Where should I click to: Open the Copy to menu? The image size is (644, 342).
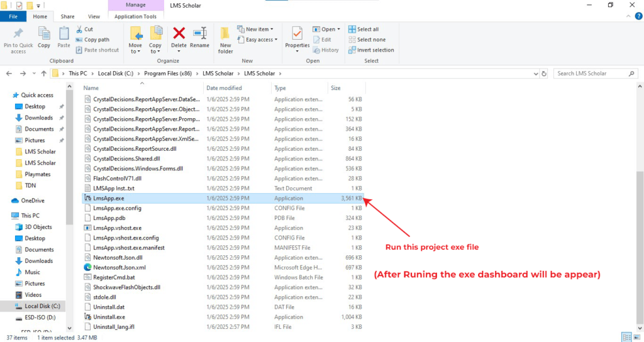155,40
